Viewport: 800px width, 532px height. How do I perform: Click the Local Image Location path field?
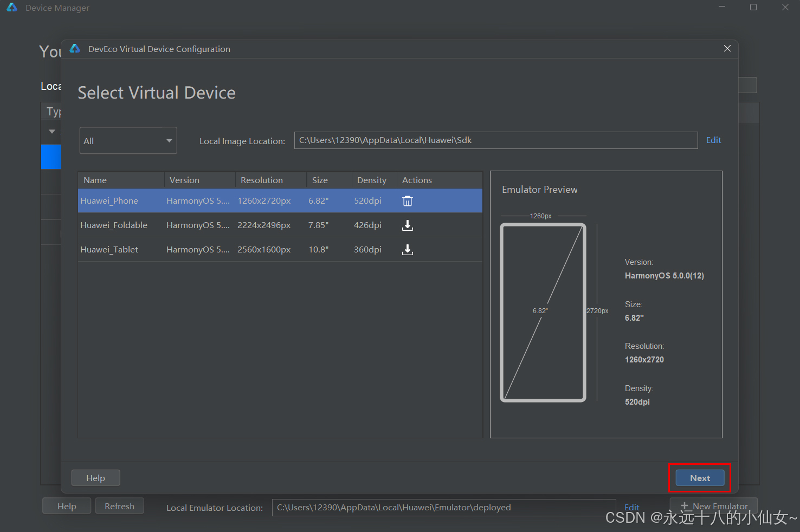point(496,140)
